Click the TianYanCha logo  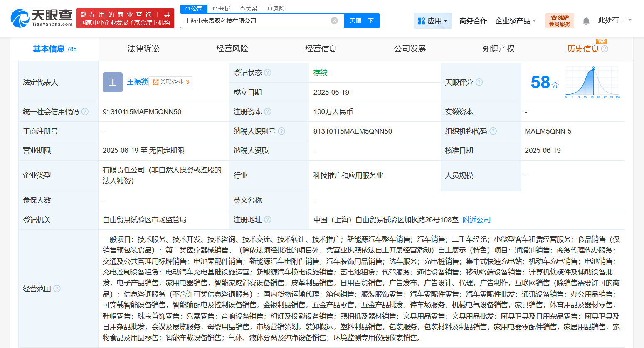coord(42,18)
